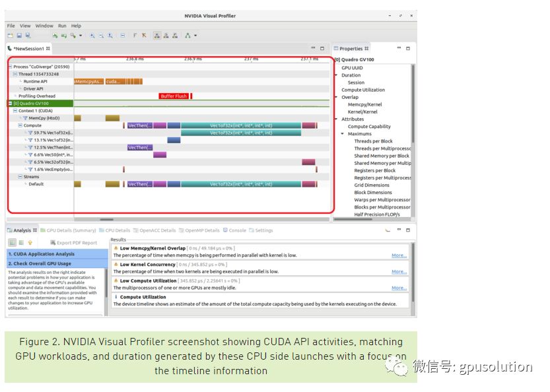
Task: Select the MemcpyAs... block in Runtime API row
Action: pos(88,81)
